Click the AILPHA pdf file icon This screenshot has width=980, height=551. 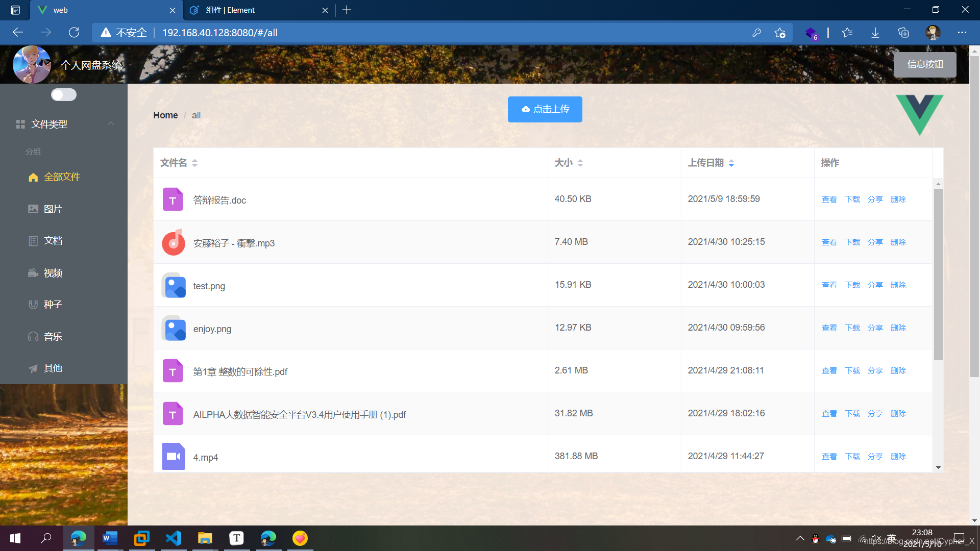pos(173,414)
